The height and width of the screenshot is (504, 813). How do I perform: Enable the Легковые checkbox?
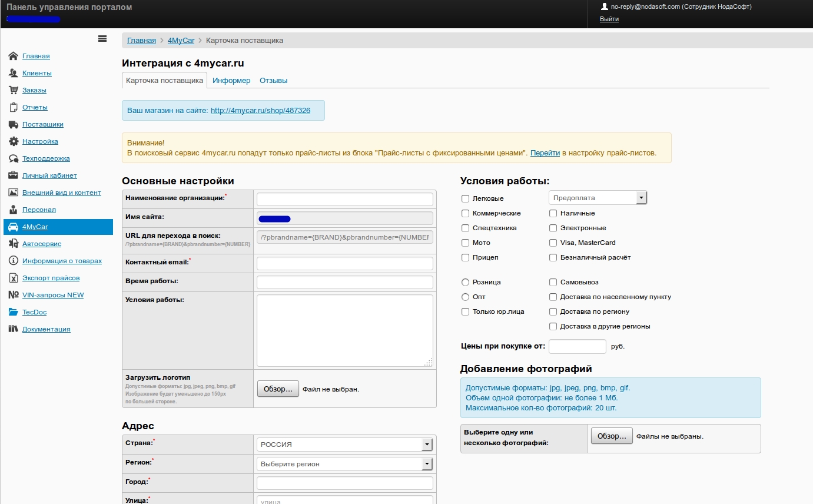(x=466, y=198)
